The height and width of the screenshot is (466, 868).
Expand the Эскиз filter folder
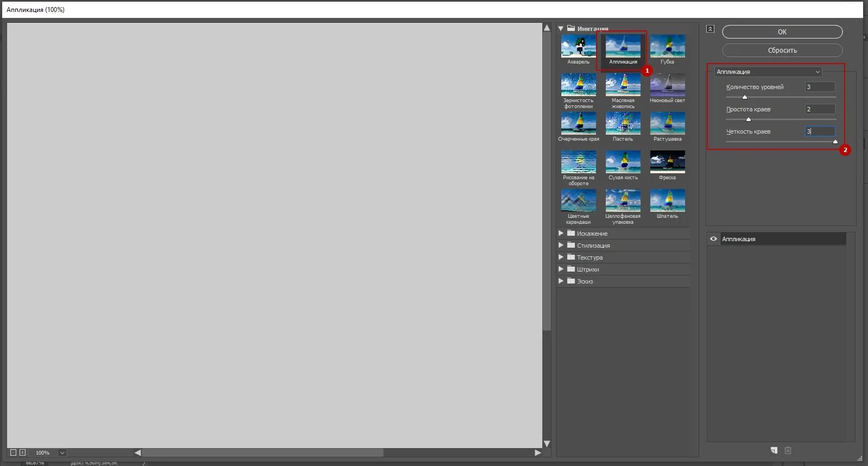click(x=561, y=281)
